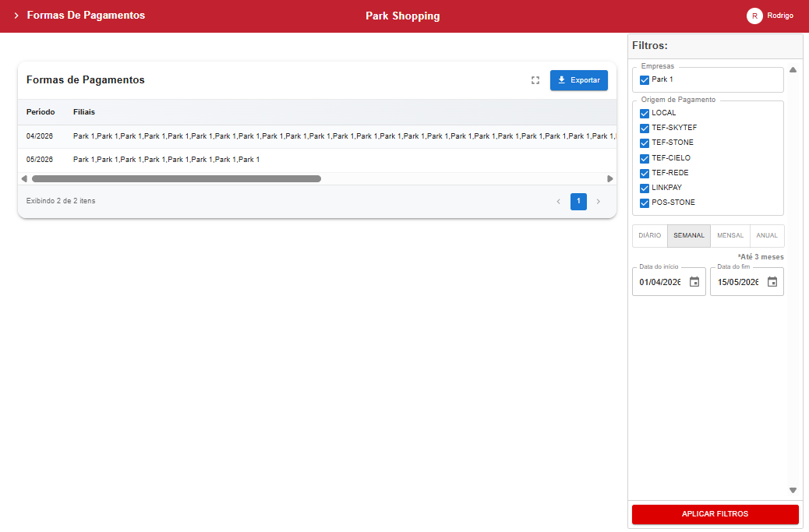Edit the end date field 15/05/2026
Screen dimensions: 809x532
(x=738, y=283)
